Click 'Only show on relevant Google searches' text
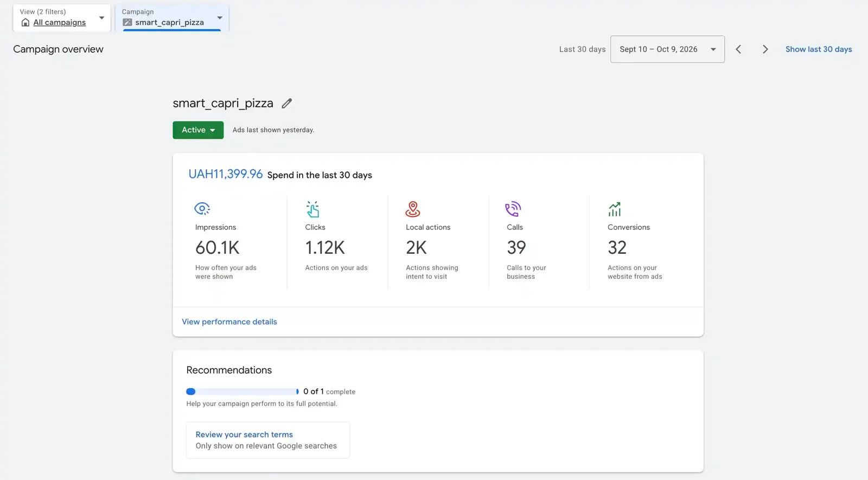868x480 pixels. (x=266, y=446)
